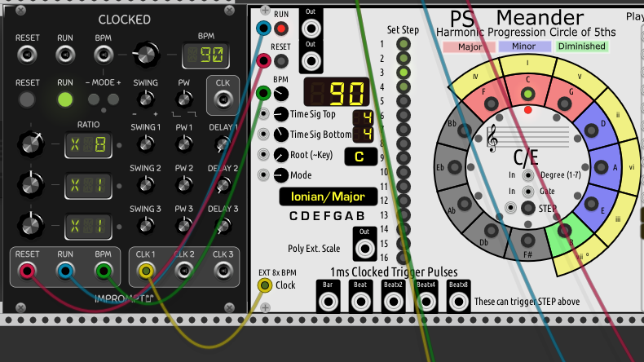
Task: Turn the SWING 2 knob
Action: (x=145, y=185)
